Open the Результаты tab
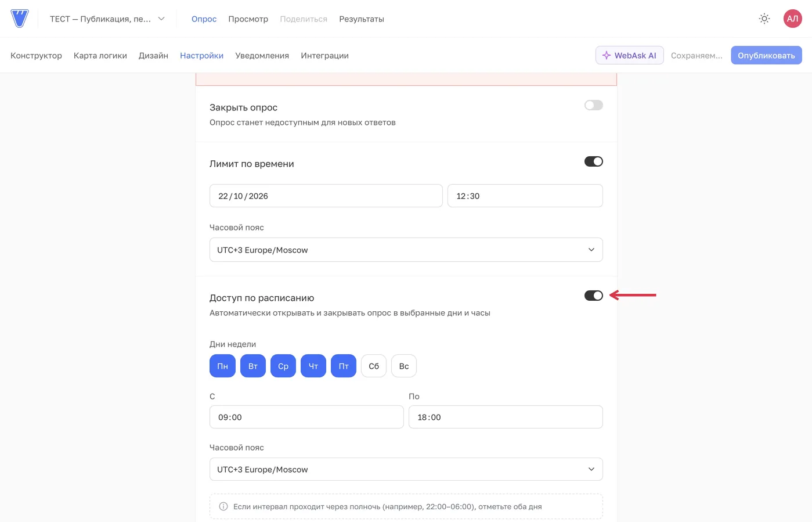This screenshot has width=812, height=522. click(x=362, y=19)
